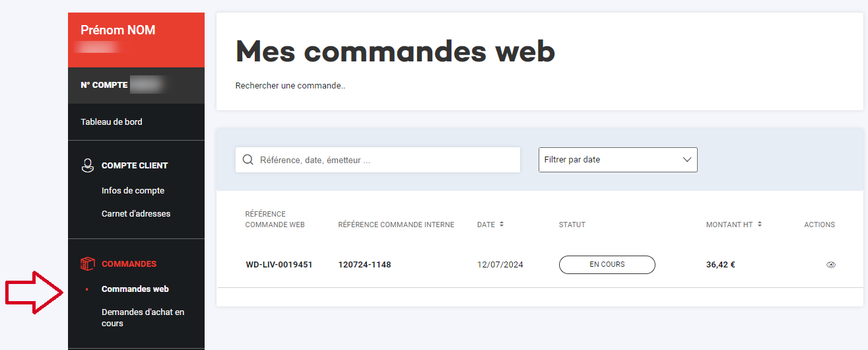This screenshot has width=868, height=350.
Task: Click the eye icon for order WD-LIV-0019451
Action: (x=830, y=265)
